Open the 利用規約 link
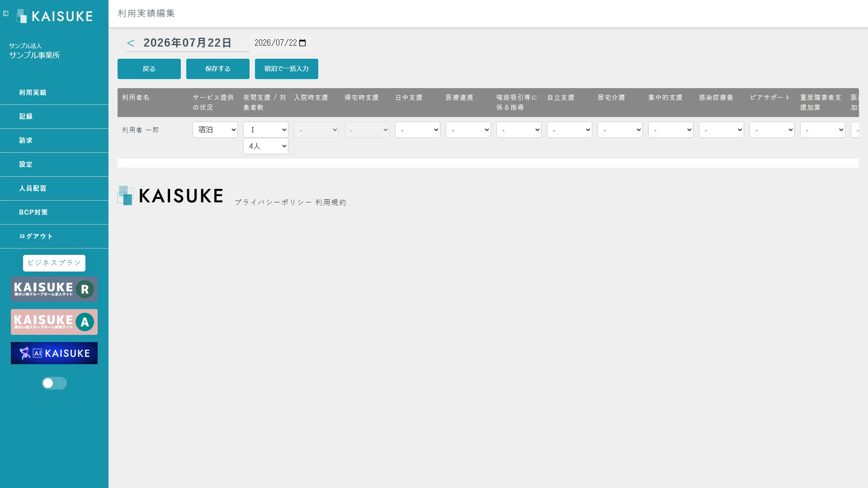This screenshot has height=488, width=868. pyautogui.click(x=331, y=202)
